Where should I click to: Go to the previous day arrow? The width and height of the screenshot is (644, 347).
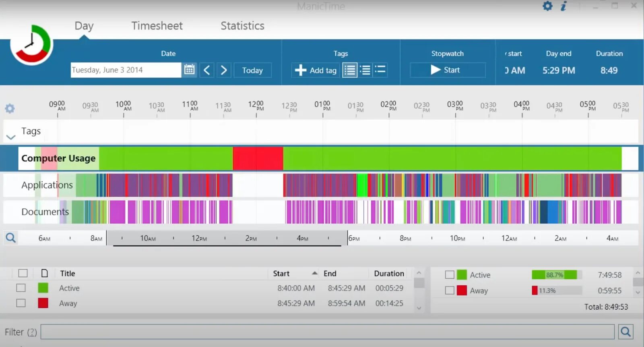tap(206, 70)
